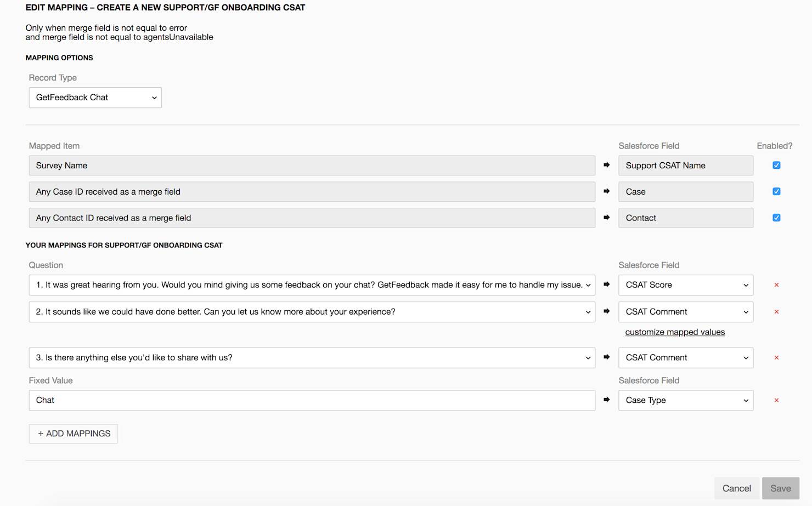Click 'YOUR MAPPINGS FOR SUPPORT/GF ONBOARDING CSAT' heading
Screen dimensions: 812x506
(124, 245)
